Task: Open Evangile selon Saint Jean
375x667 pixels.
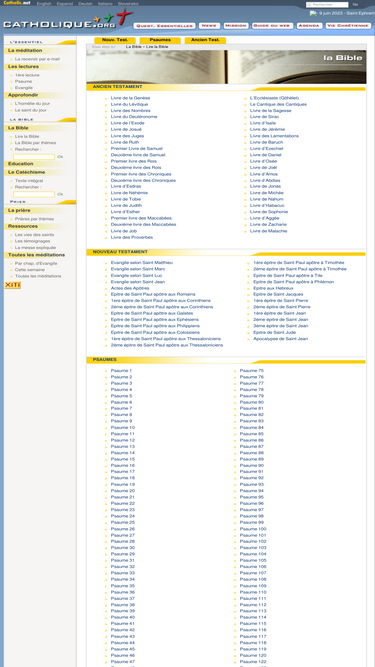Action: click(x=138, y=282)
